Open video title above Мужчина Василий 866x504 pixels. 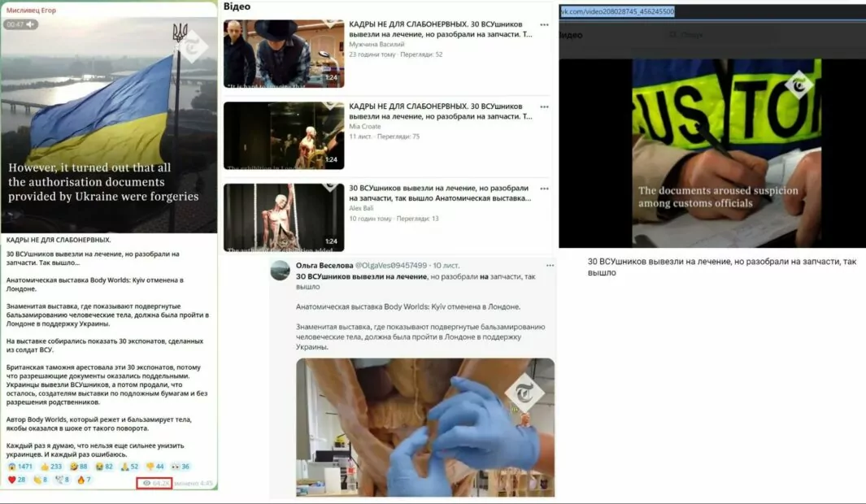click(441, 29)
